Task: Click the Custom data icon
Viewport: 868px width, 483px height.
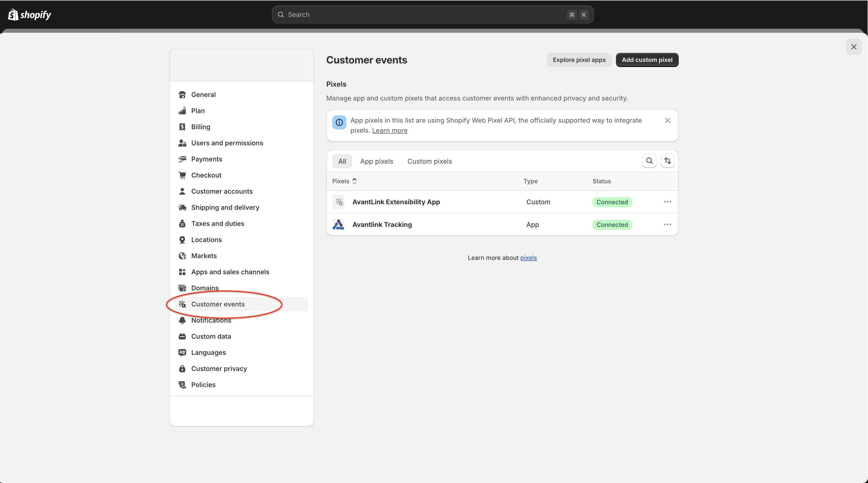Action: pos(182,336)
